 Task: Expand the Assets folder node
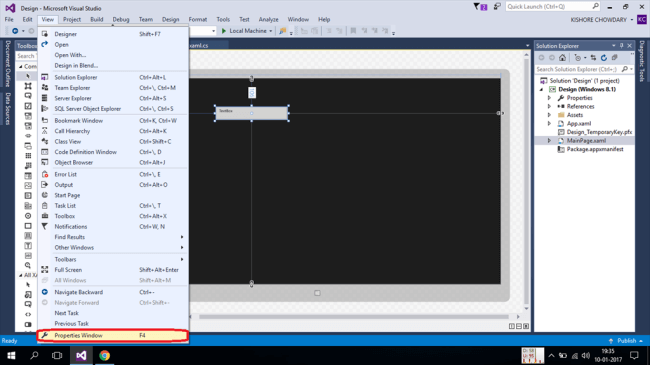[550, 115]
